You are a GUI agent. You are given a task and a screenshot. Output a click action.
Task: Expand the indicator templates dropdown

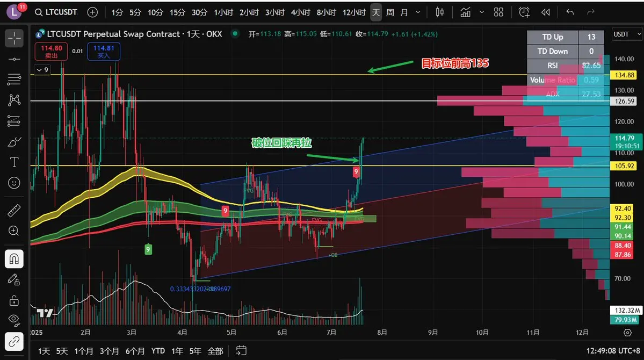(x=482, y=12)
